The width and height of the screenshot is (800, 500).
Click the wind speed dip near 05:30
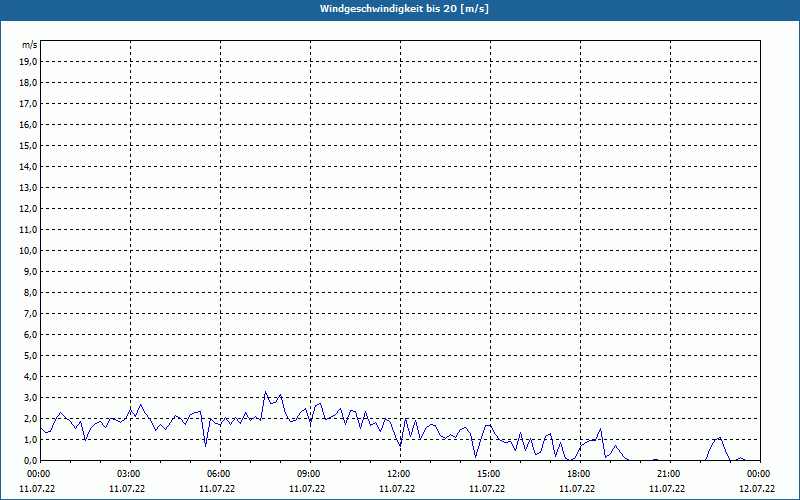(x=206, y=446)
